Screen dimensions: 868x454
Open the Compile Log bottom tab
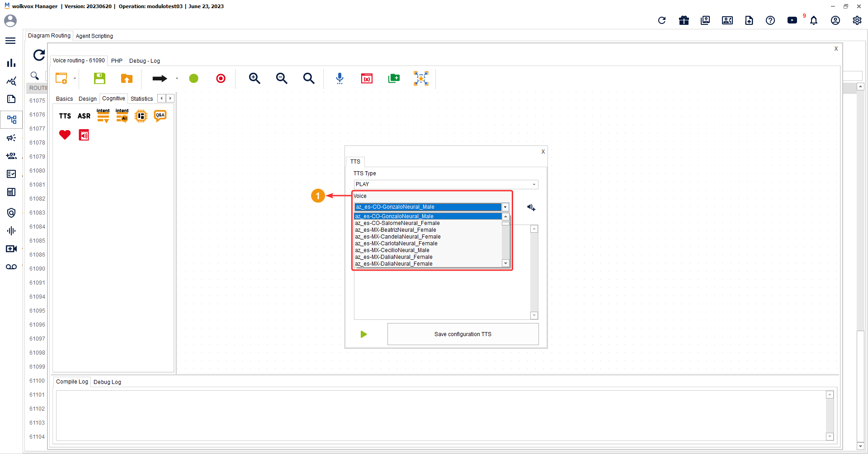coord(72,382)
